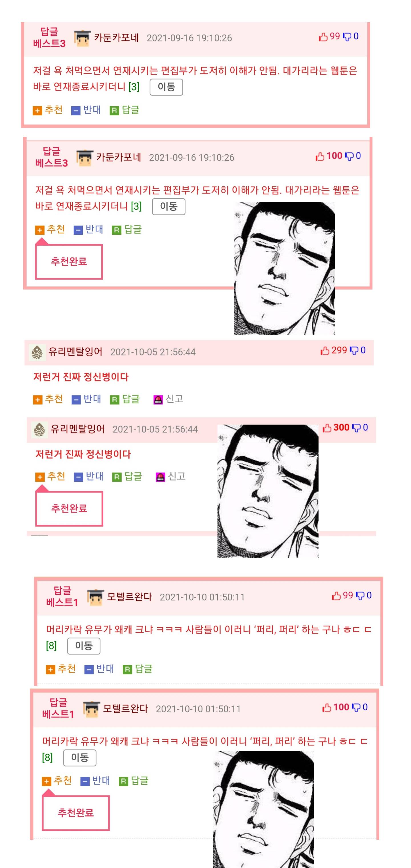The image size is (411, 868).
Task: Click reply count [3] in first 카둔카포네 comment
Action: tap(134, 87)
